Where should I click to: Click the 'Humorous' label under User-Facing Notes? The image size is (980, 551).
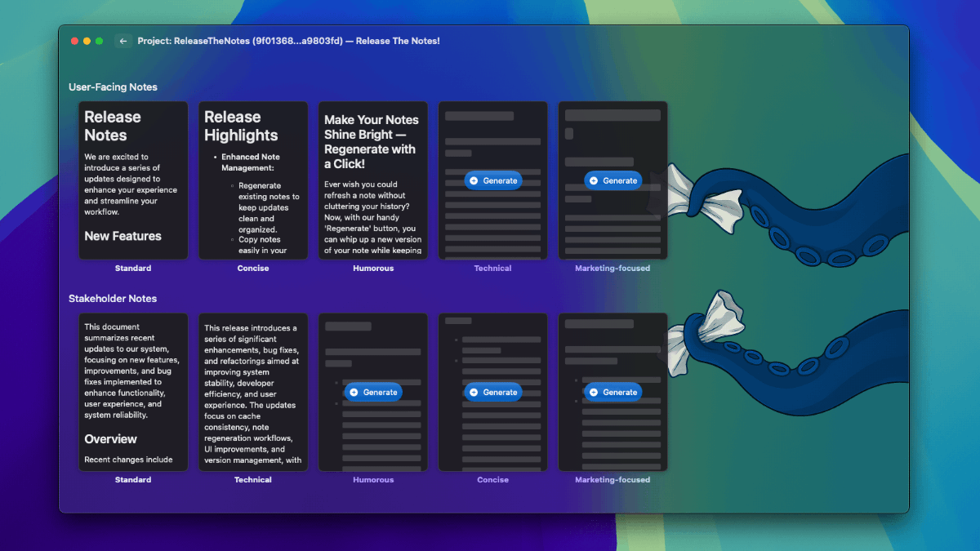point(373,268)
